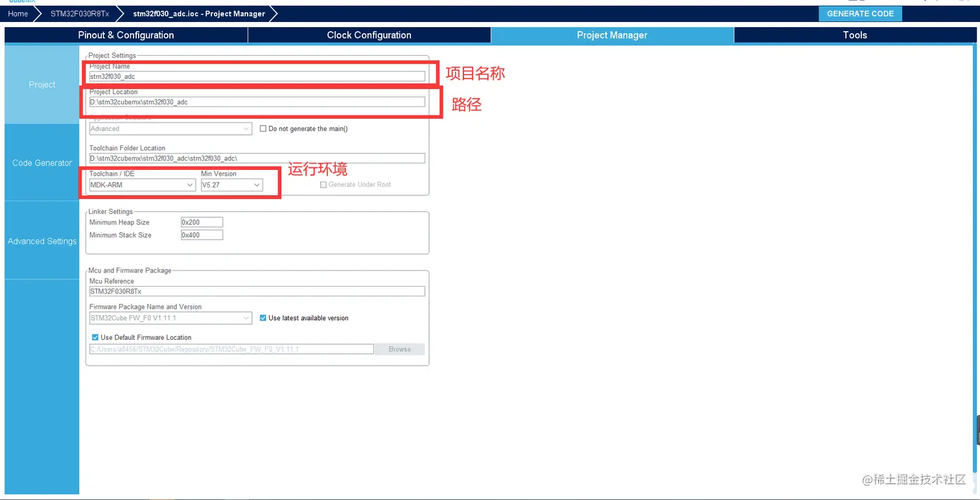Toggle Do not generate the main() checkbox
Viewport: 980px width, 500px height.
coord(263,128)
